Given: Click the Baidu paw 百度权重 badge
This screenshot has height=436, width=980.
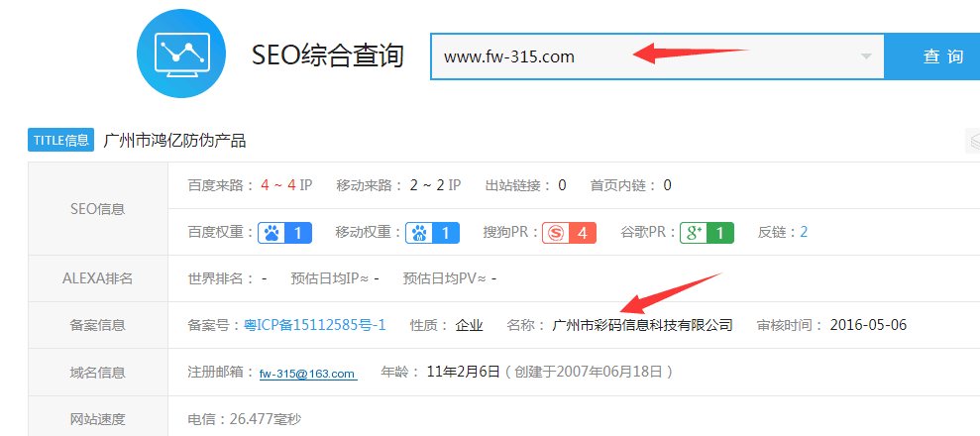Looking at the screenshot, I should [284, 232].
